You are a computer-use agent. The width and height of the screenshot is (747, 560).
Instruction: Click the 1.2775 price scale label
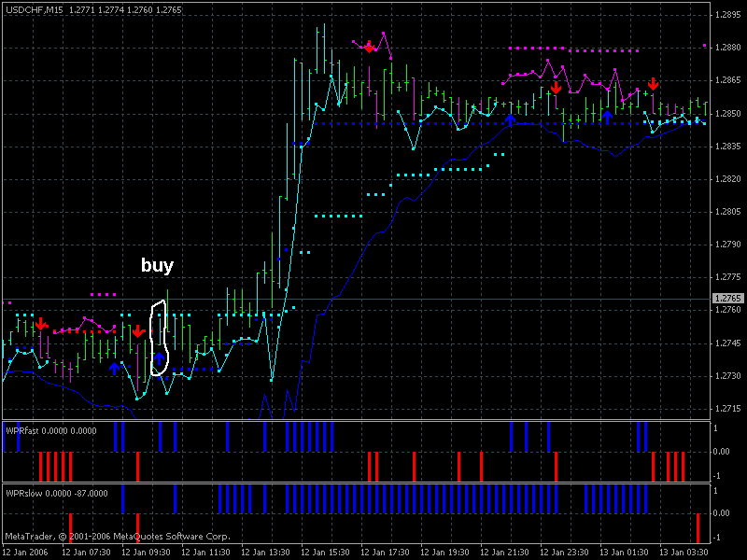(728, 277)
